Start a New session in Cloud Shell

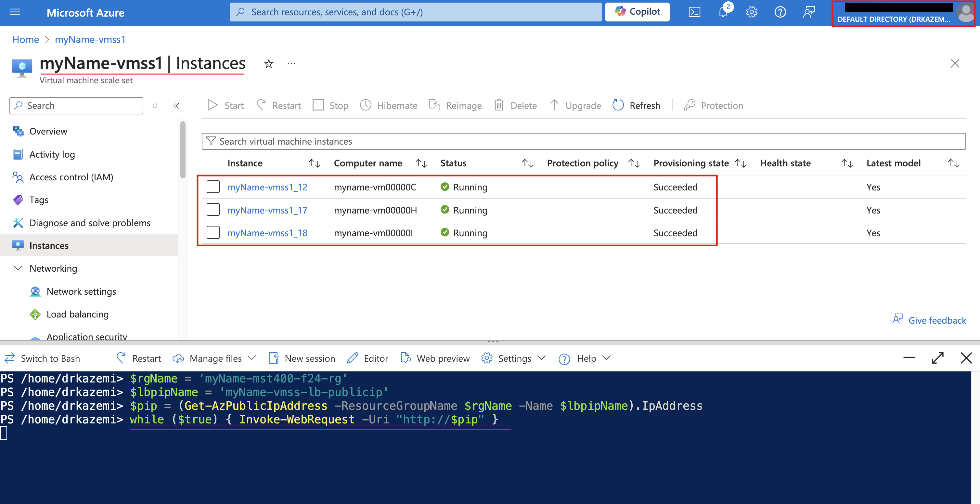point(302,358)
